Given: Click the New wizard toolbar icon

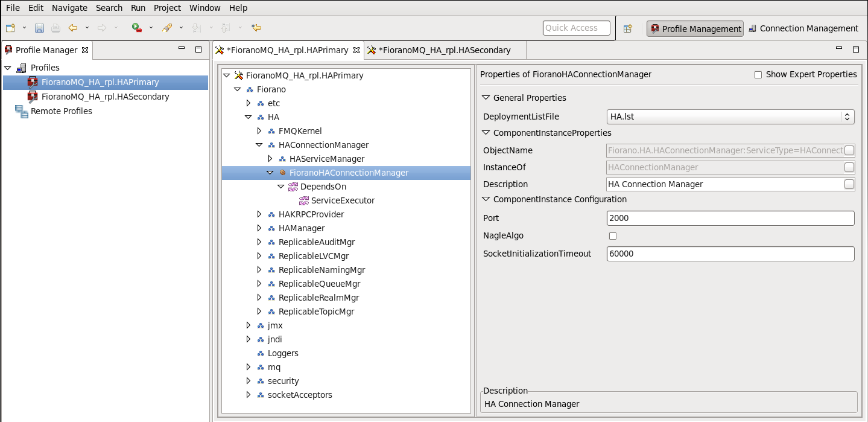Looking at the screenshot, I should click(x=10, y=28).
